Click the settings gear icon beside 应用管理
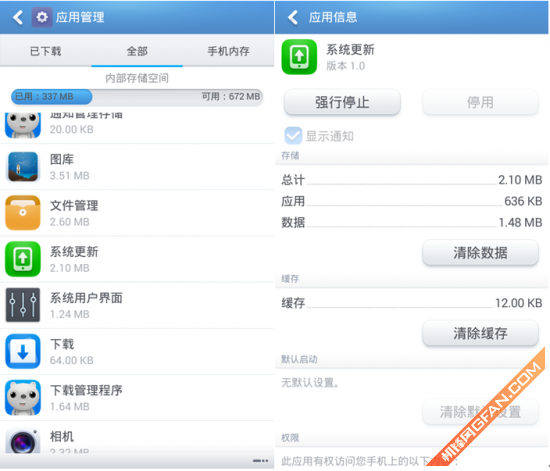Screen dimensions: 550x471 tap(42, 17)
